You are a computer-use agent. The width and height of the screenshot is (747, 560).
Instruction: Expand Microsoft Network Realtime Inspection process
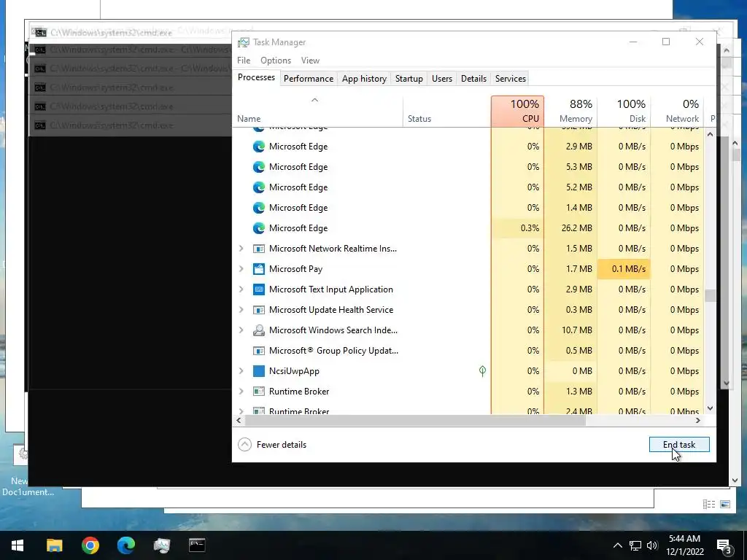(241, 249)
